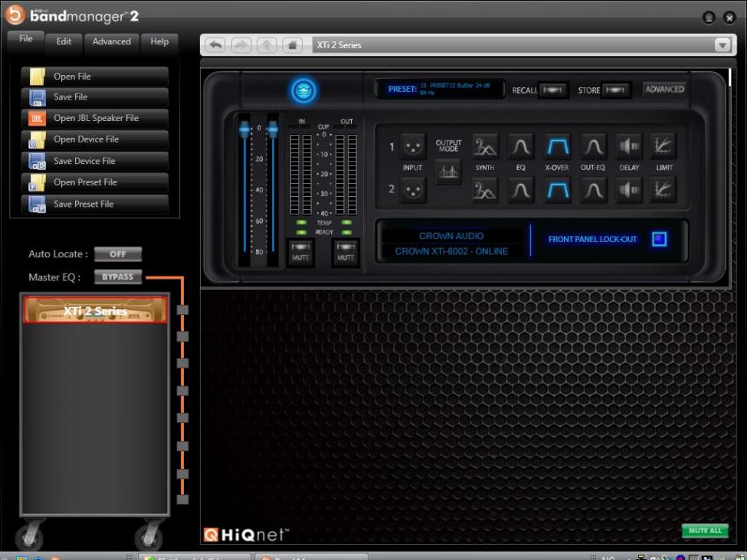Open channel 2 EQ module

coord(521,190)
